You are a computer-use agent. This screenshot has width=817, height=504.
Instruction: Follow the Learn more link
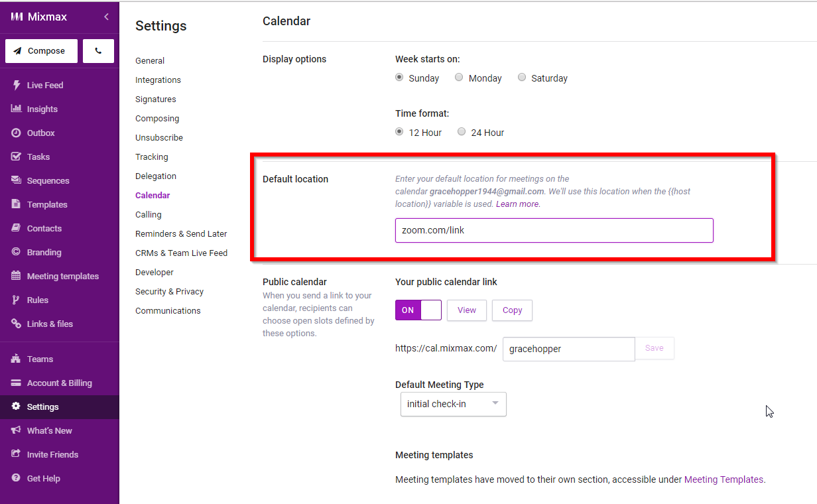[517, 204]
